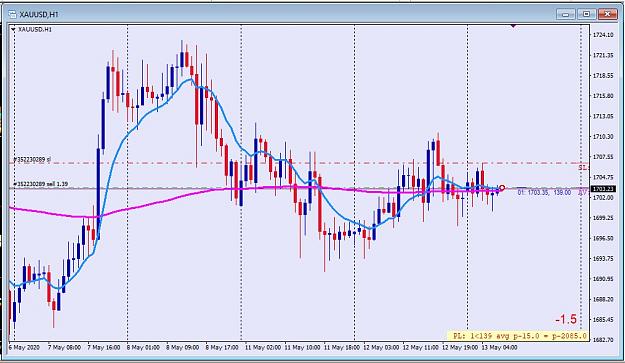Click price axis value 1696.50
Viewport: 625px width, 363px height.
point(603,238)
